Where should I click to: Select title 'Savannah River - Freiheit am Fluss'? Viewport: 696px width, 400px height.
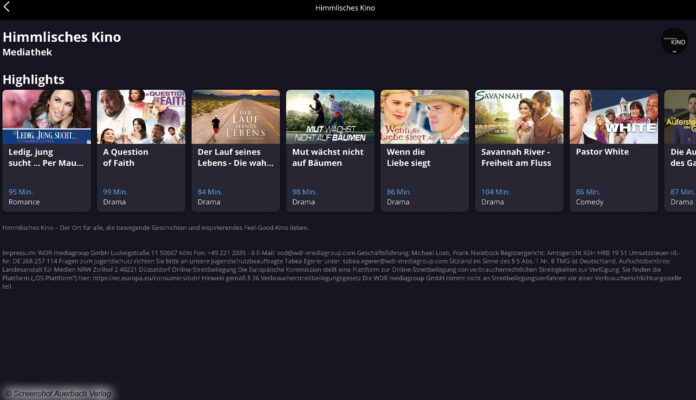click(x=516, y=157)
